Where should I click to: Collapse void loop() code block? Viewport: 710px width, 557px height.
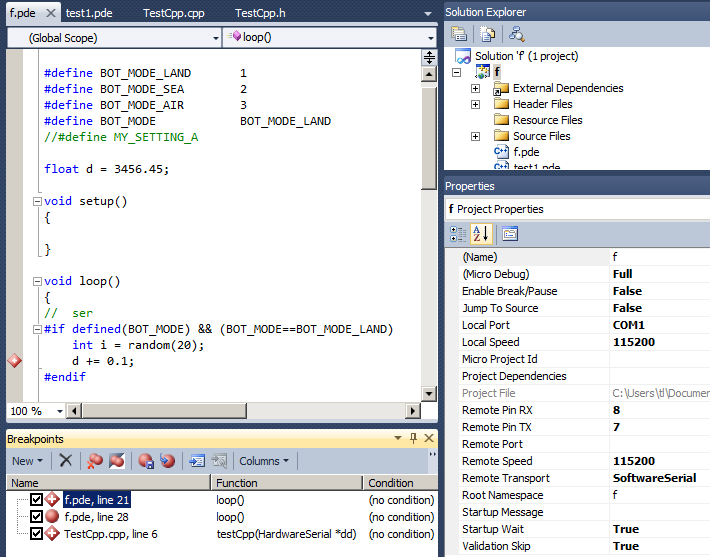38,282
